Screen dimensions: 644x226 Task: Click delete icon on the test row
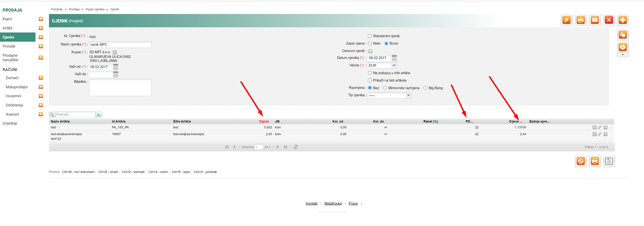594,128
